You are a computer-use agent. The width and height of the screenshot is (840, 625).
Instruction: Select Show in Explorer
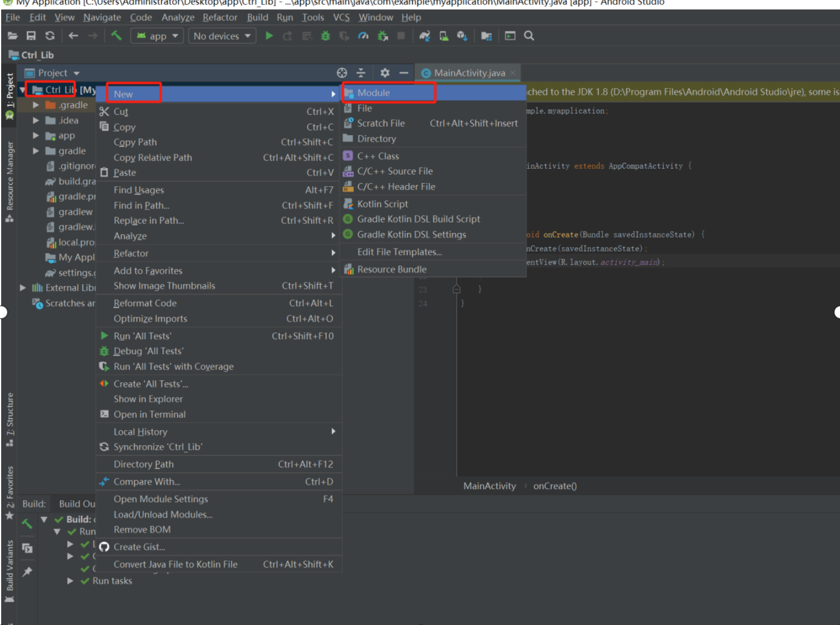[219, 399]
